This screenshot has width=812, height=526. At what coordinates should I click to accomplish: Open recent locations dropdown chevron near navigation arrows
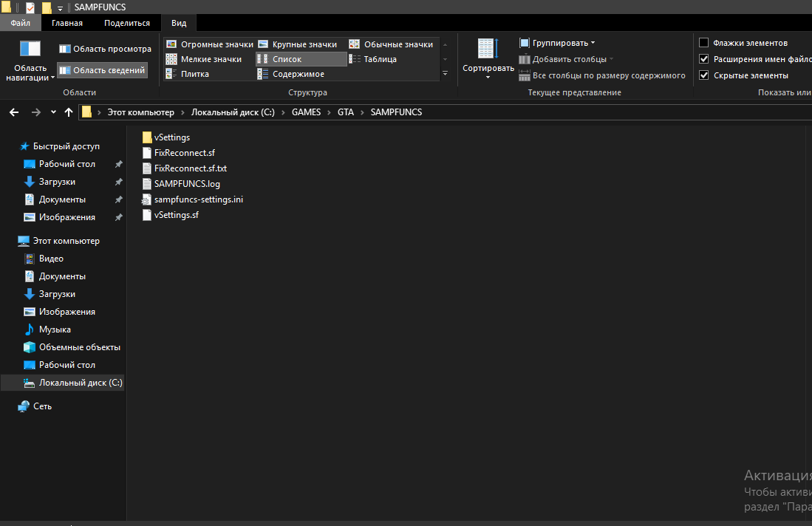coord(53,112)
